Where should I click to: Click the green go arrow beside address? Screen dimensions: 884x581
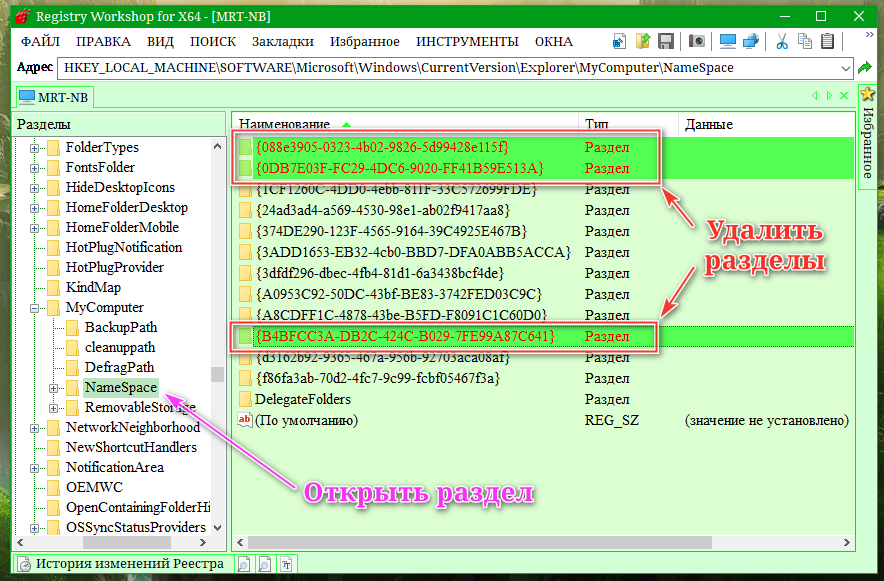[x=864, y=68]
